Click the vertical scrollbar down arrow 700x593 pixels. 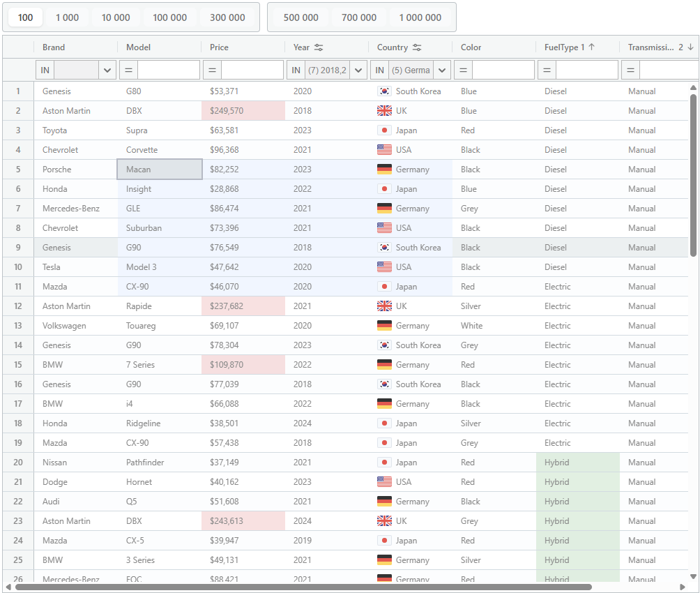click(693, 576)
